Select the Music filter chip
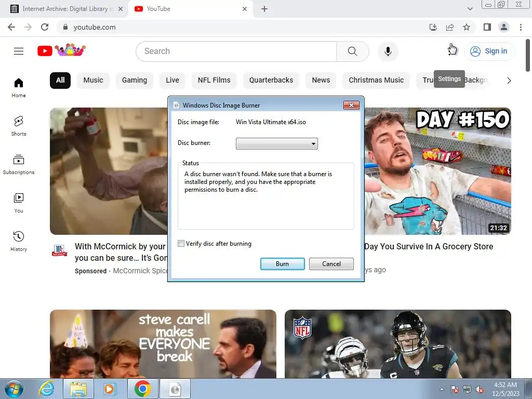This screenshot has width=532, height=399. tap(93, 81)
